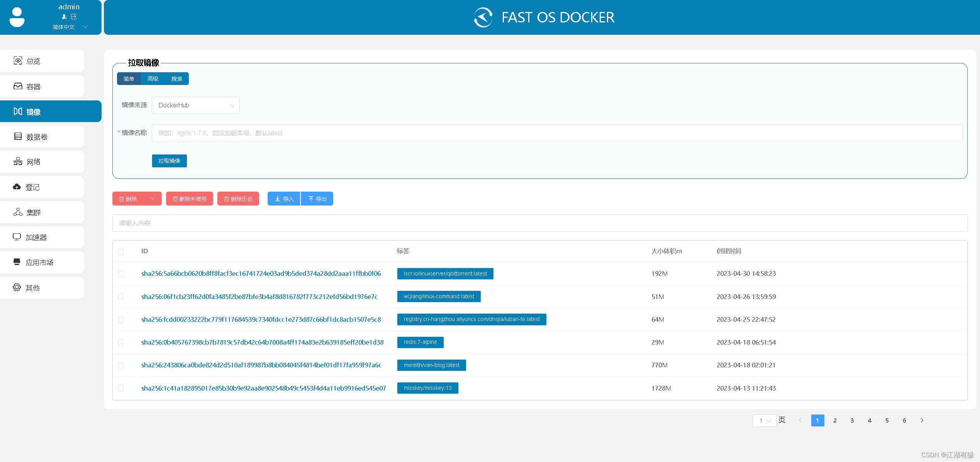Screen dimensions: 980x462
Task: Check the linux-command image row checkbox
Action: (121, 297)
